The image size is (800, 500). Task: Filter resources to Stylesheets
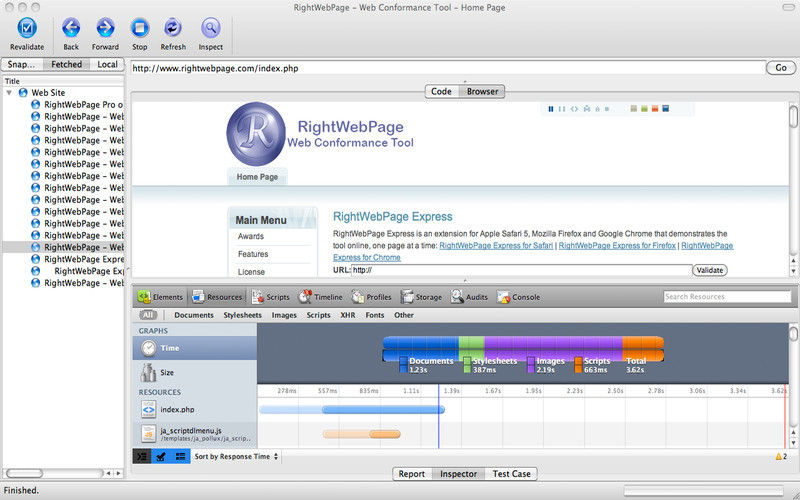coord(242,315)
